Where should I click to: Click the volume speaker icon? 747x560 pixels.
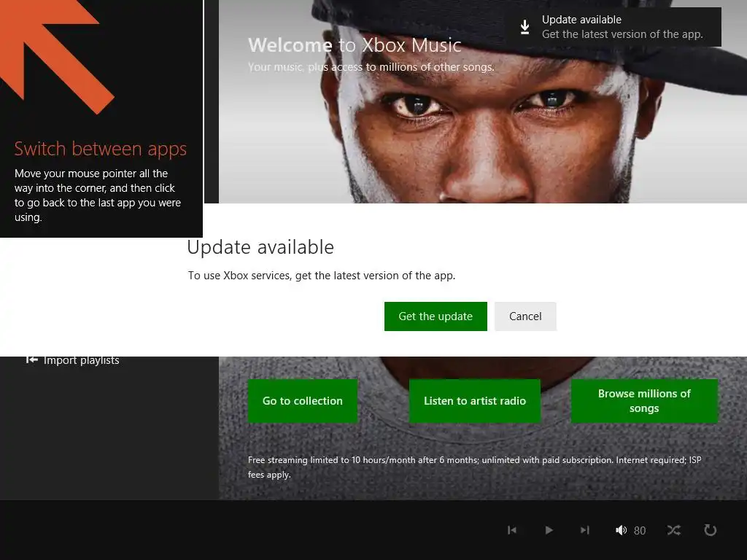621,530
